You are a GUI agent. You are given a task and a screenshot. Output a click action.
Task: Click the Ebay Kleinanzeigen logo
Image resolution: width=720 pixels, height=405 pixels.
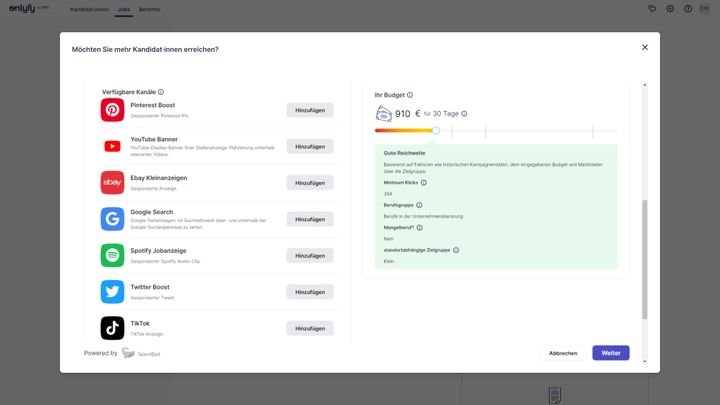click(x=112, y=182)
